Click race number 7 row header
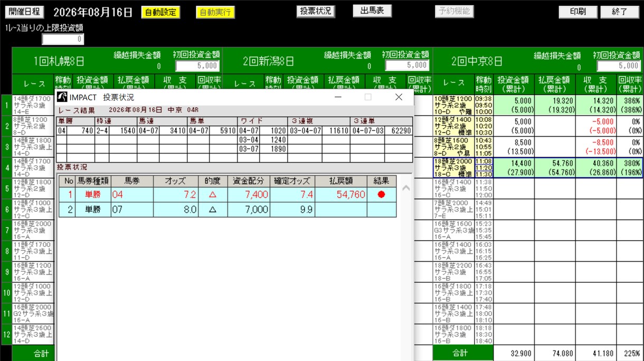 tap(6, 230)
